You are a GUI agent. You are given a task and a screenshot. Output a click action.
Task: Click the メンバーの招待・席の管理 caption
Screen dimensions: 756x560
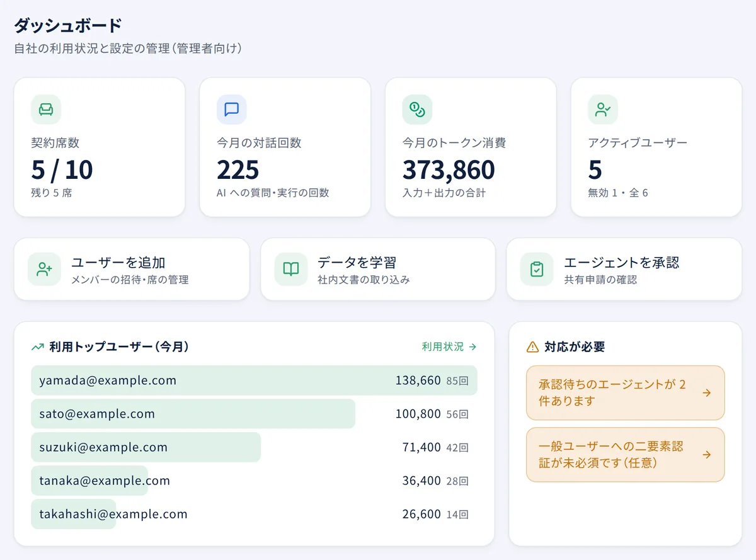tap(130, 280)
